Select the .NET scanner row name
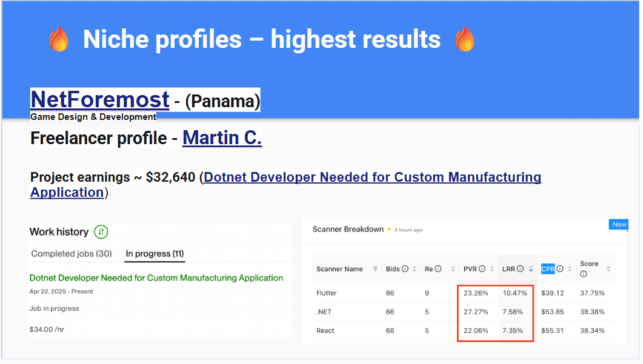643x364 pixels. (x=324, y=312)
